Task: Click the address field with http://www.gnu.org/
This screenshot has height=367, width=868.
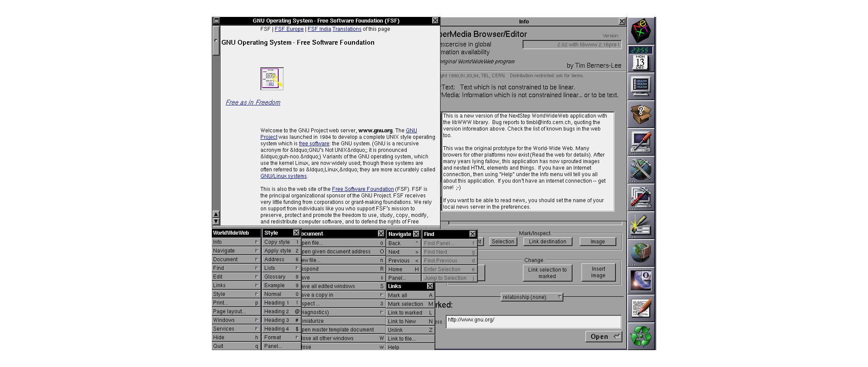Action: pos(534,321)
